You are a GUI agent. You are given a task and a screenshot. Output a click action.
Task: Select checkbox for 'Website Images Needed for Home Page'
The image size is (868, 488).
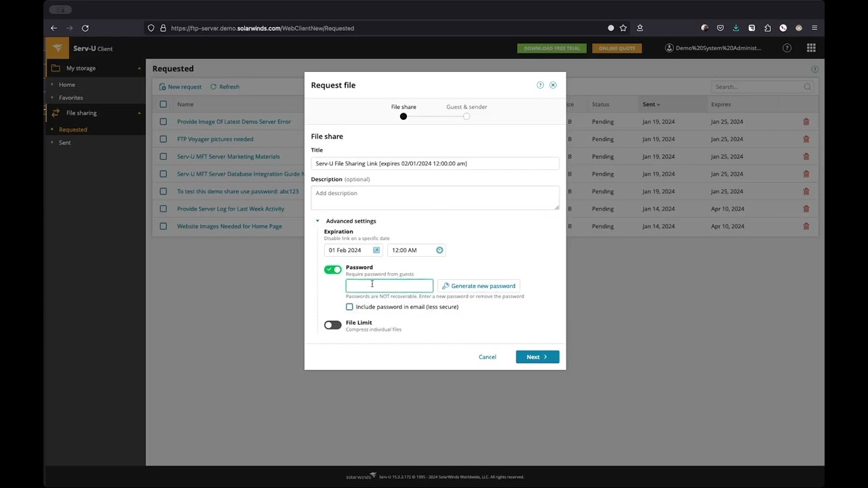[163, 226]
